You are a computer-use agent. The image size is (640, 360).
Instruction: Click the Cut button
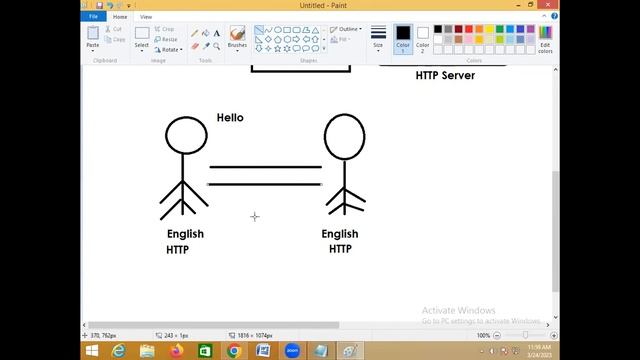point(114,29)
